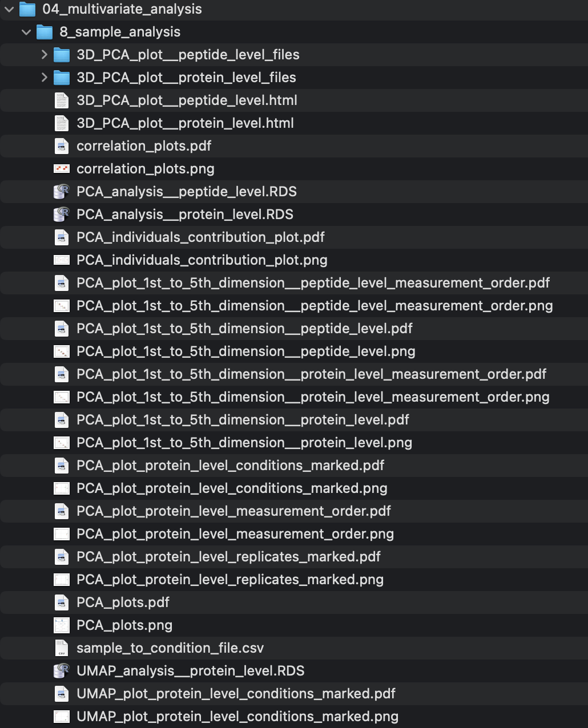The width and height of the screenshot is (588, 728).
Task: Select file UMAP_plot_protein_level_conditions_marked.pdf
Action: 236,694
